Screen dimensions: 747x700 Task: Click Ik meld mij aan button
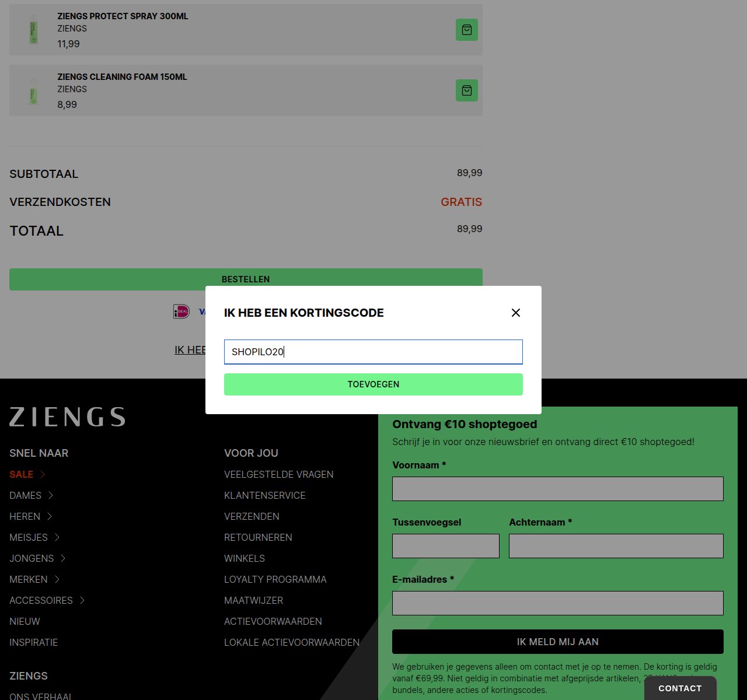[558, 642]
